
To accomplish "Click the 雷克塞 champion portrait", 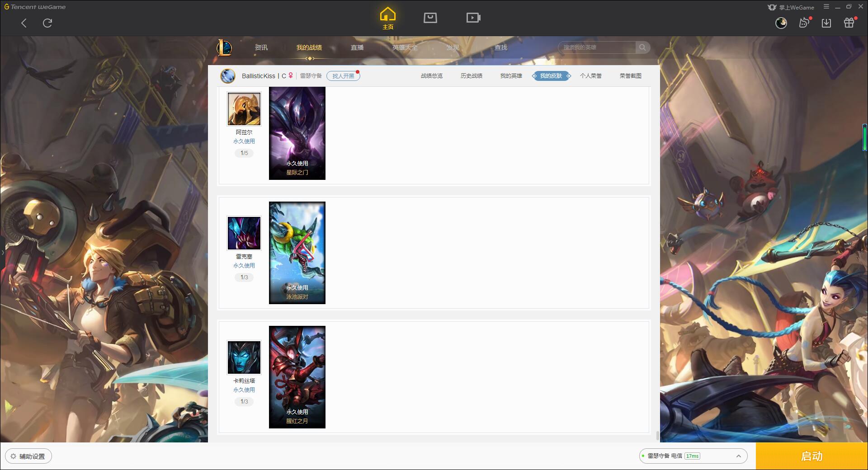I will (244, 233).
